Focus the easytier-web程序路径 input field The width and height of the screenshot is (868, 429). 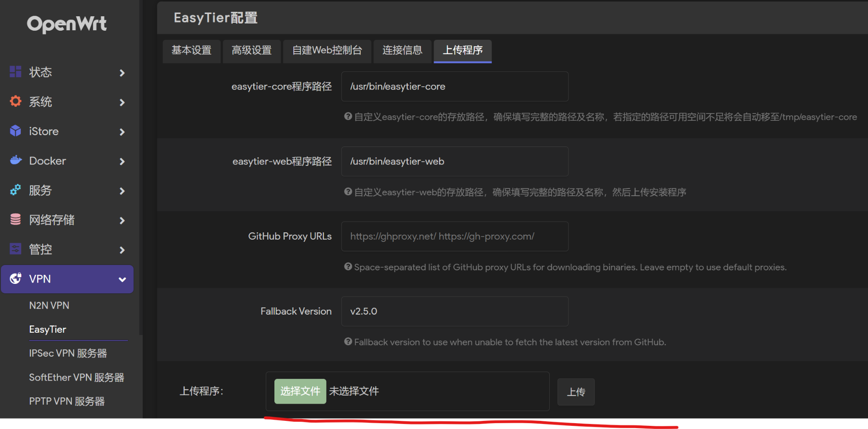coord(455,161)
